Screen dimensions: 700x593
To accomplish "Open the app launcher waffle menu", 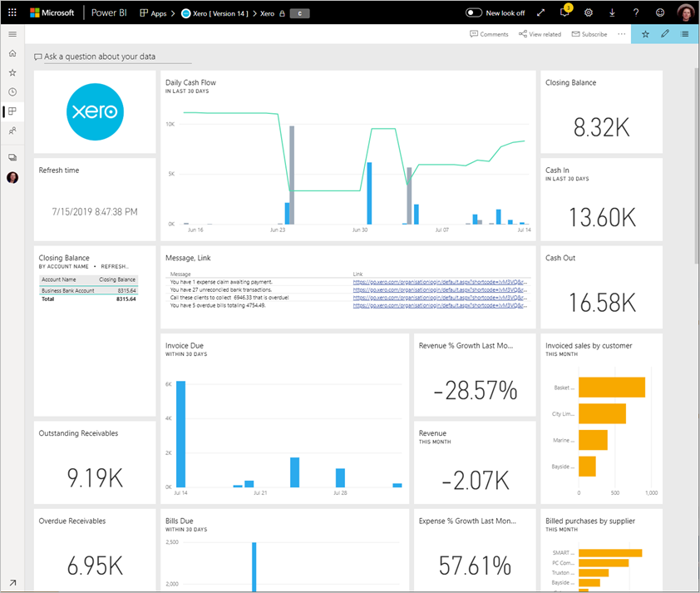I will coord(12,12).
